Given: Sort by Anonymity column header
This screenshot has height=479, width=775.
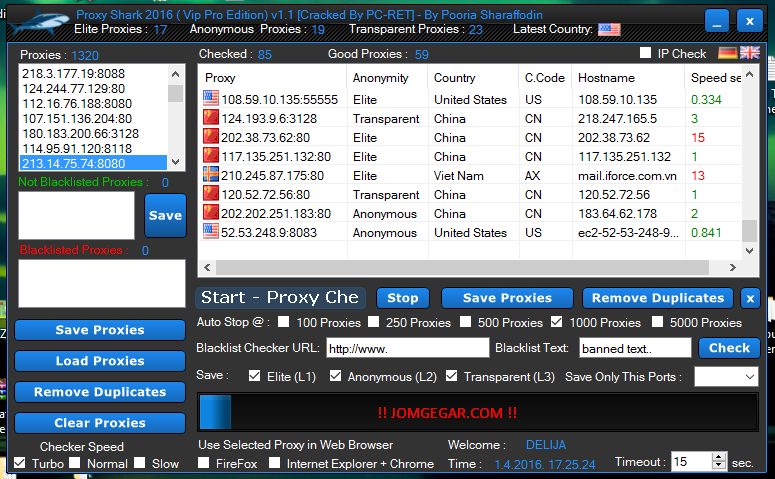Looking at the screenshot, I should point(387,78).
